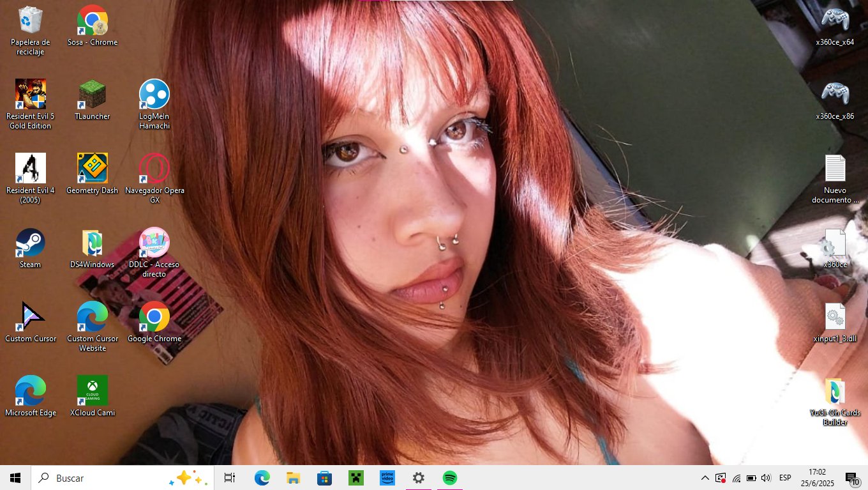Select the Steam desktop shortcut
The height and width of the screenshot is (490, 868).
coord(30,243)
